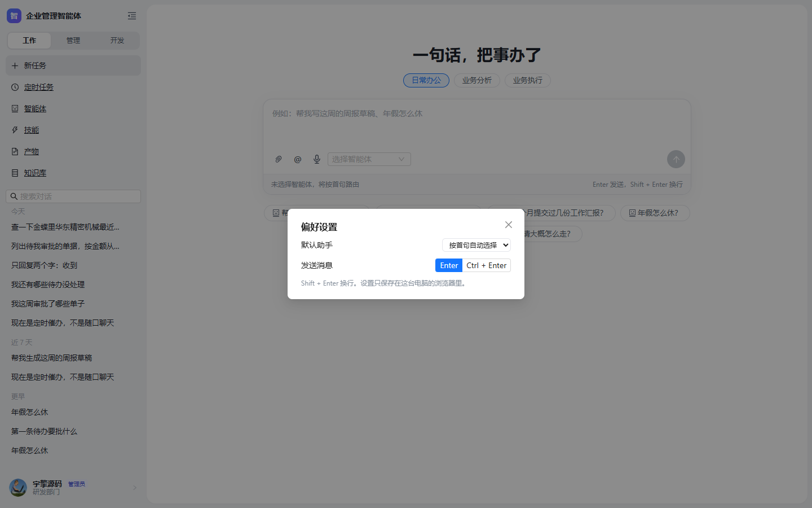The width and height of the screenshot is (812, 508).
Task: Open 知识库 in the sidebar
Action: (73, 173)
